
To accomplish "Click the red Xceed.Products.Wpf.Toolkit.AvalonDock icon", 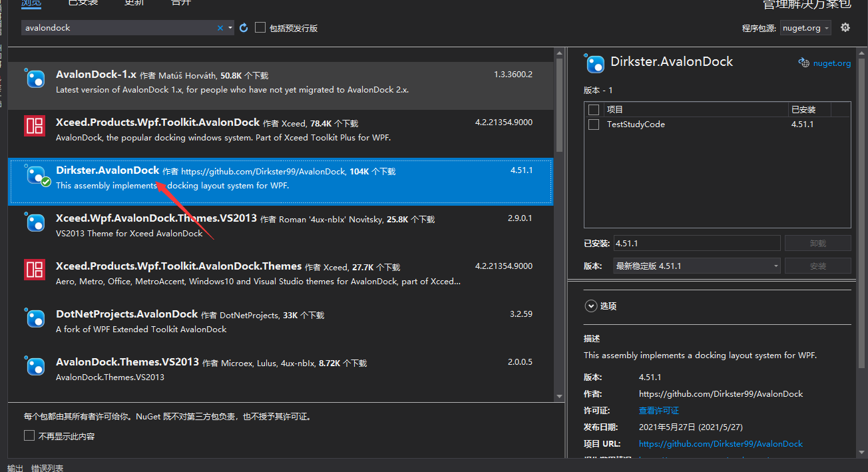I will (x=35, y=126).
